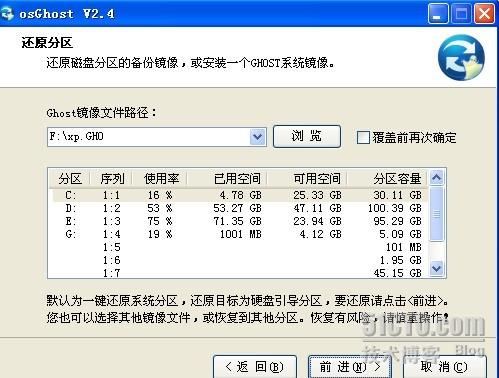This screenshot has height=378, width=499.
Task: Open the Ghost image path dropdown arrow
Action: [x=257, y=137]
